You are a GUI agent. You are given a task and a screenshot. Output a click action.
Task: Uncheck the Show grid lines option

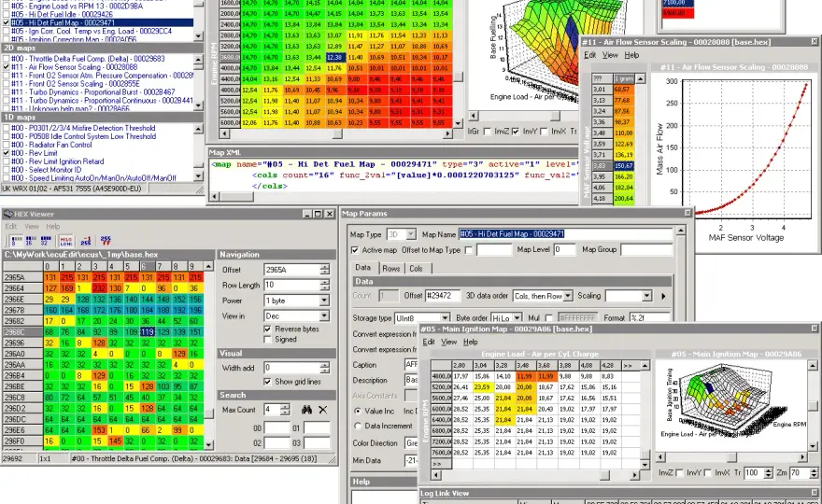[267, 382]
